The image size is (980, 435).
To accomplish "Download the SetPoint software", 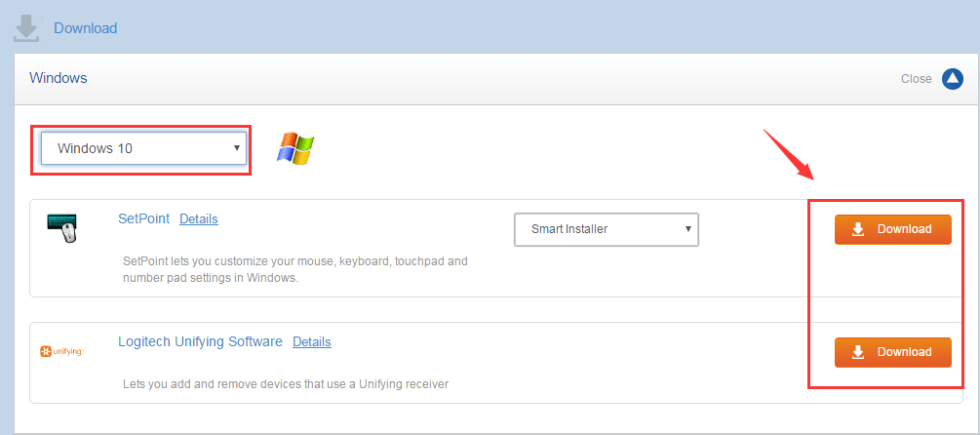I will [x=892, y=229].
